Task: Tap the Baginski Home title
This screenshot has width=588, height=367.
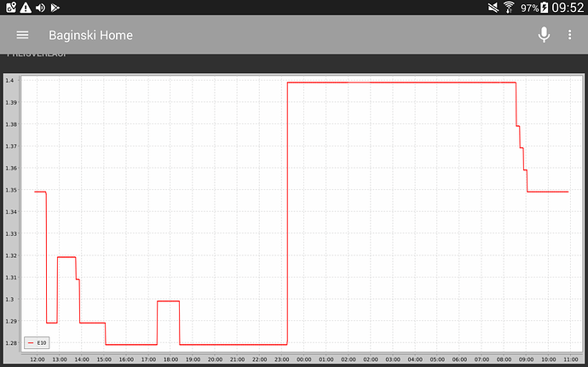Action: tap(90, 35)
